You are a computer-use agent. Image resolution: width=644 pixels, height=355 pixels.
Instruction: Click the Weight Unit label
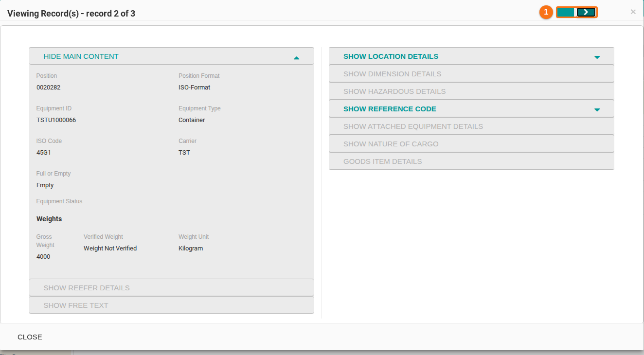194,237
